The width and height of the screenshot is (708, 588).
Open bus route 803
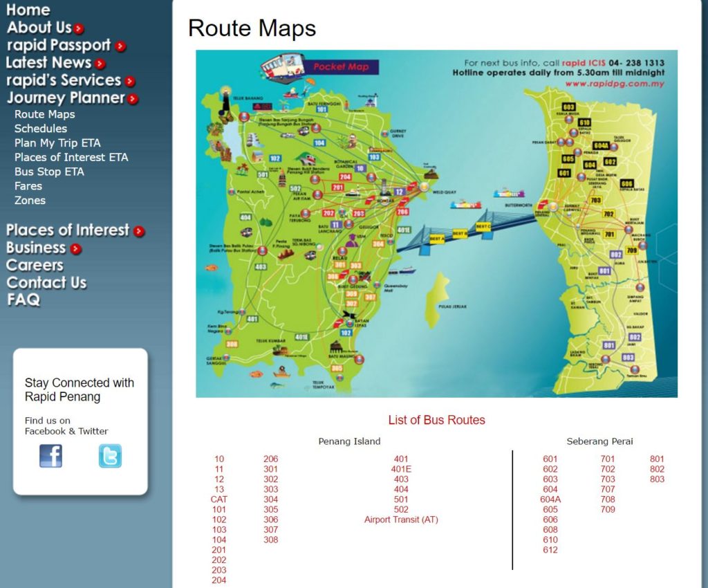coord(657,479)
